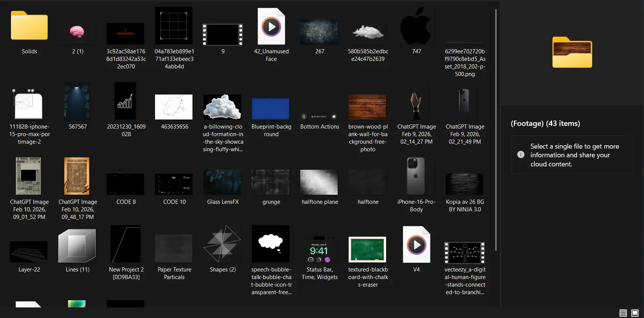Select the video clip named 9
This screenshot has height=318, width=644.
223,34
